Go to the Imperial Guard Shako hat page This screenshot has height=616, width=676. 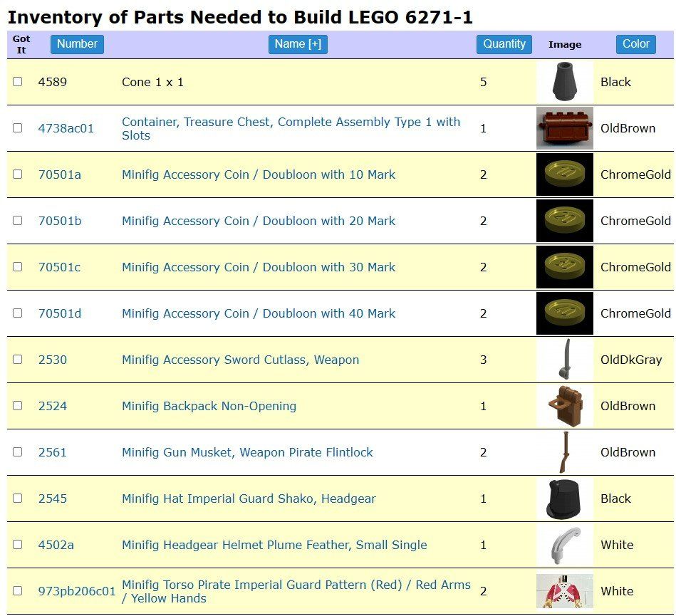[x=249, y=498]
